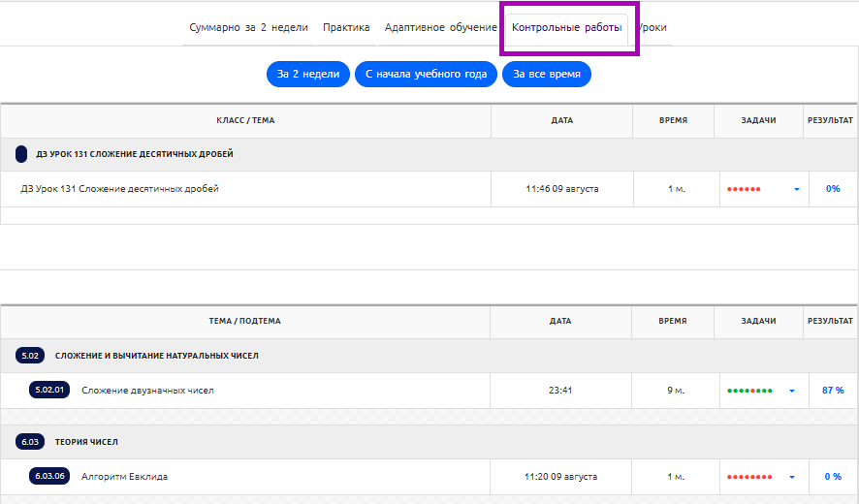Click the 5.02.01 subtopic badge
The height and width of the screenshot is (504, 859).
[49, 390]
